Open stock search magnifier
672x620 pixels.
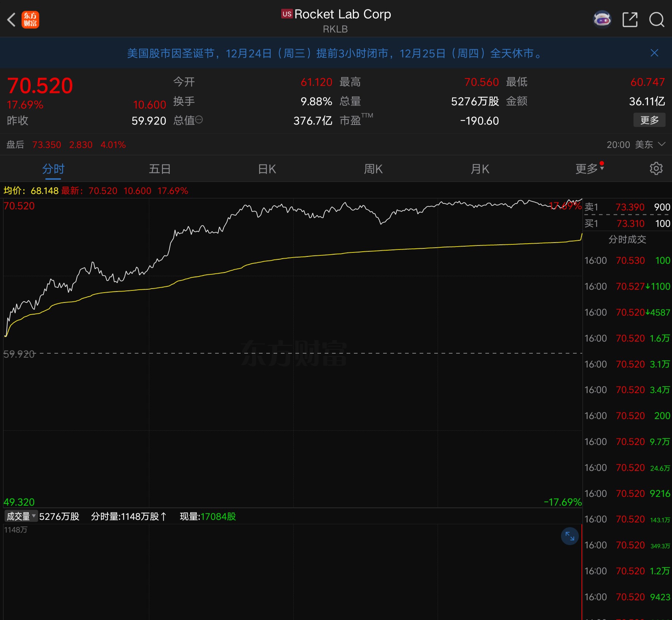tap(656, 20)
